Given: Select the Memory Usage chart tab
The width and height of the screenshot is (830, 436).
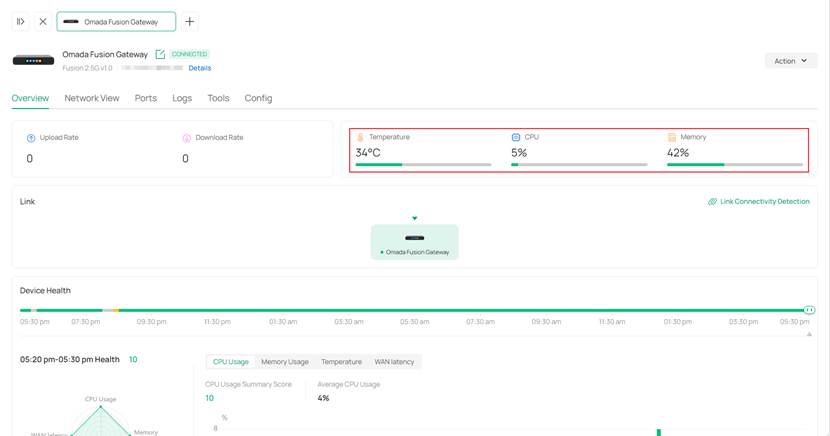Looking at the screenshot, I should click(285, 362).
